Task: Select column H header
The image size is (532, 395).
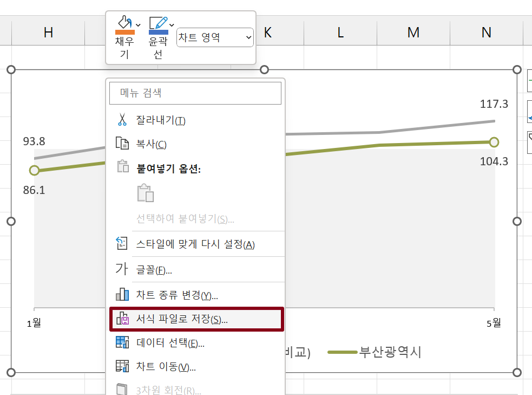Action: click(48, 33)
